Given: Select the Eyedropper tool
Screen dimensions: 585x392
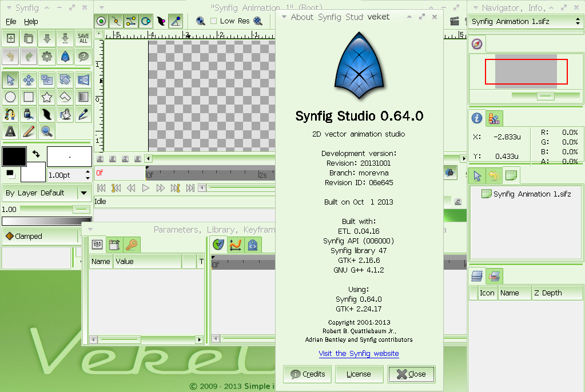Looking at the screenshot, I should tap(83, 114).
